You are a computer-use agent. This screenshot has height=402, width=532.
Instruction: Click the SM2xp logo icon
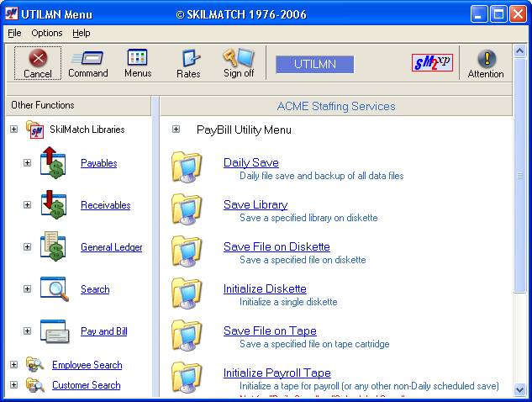click(432, 62)
